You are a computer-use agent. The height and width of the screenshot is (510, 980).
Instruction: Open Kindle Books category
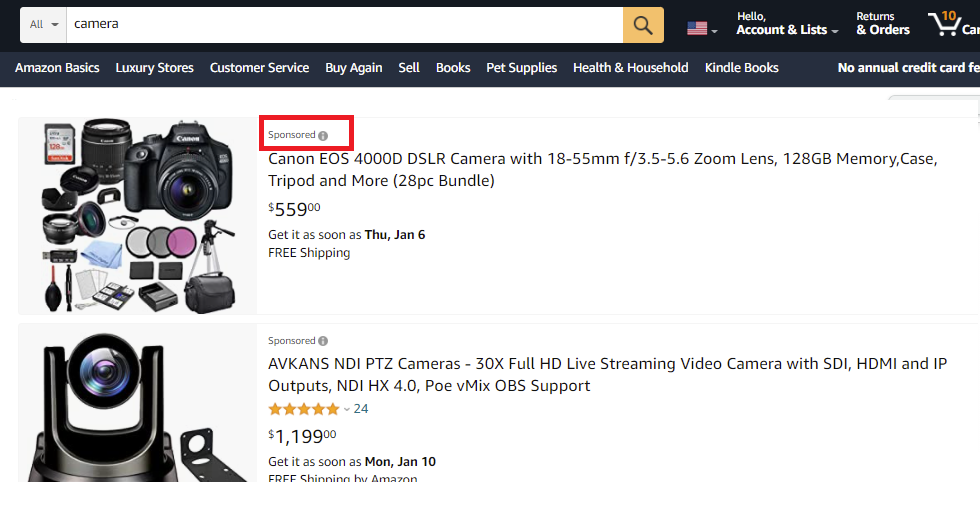pos(742,68)
